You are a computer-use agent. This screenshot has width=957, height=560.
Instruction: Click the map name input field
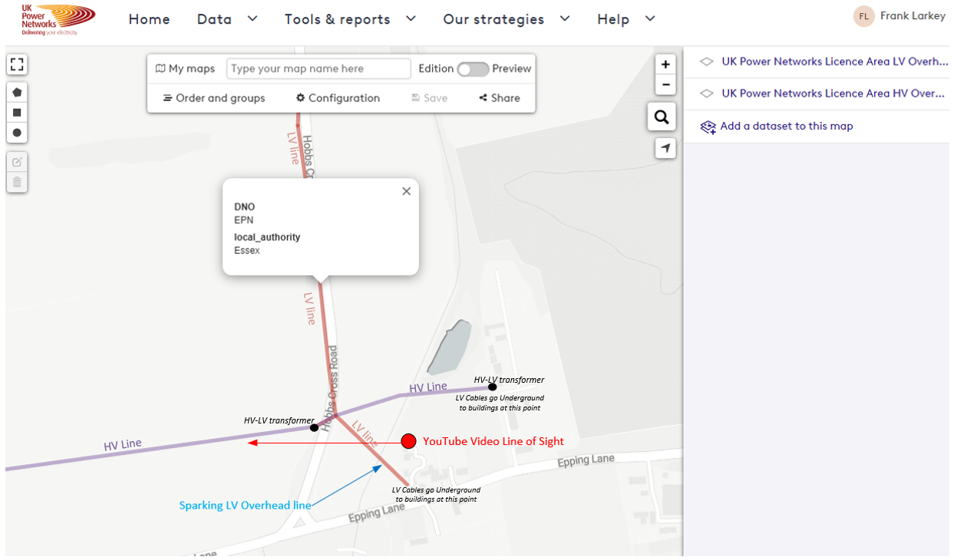click(x=318, y=68)
